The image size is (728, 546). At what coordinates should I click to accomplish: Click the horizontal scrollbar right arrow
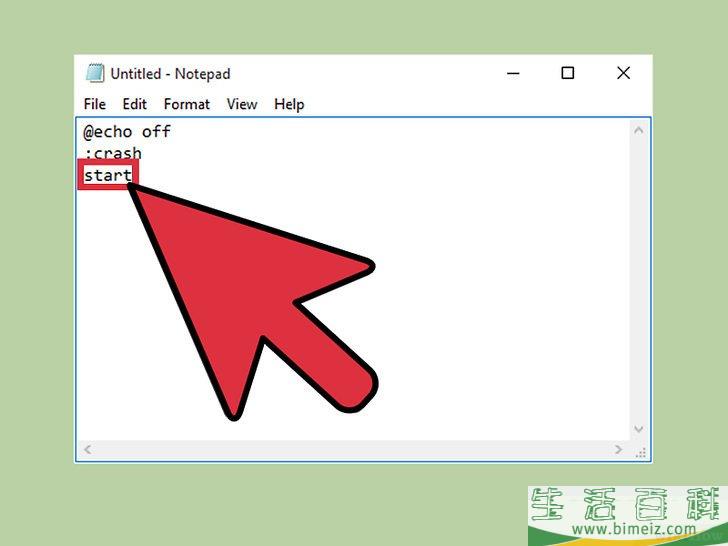(620, 450)
